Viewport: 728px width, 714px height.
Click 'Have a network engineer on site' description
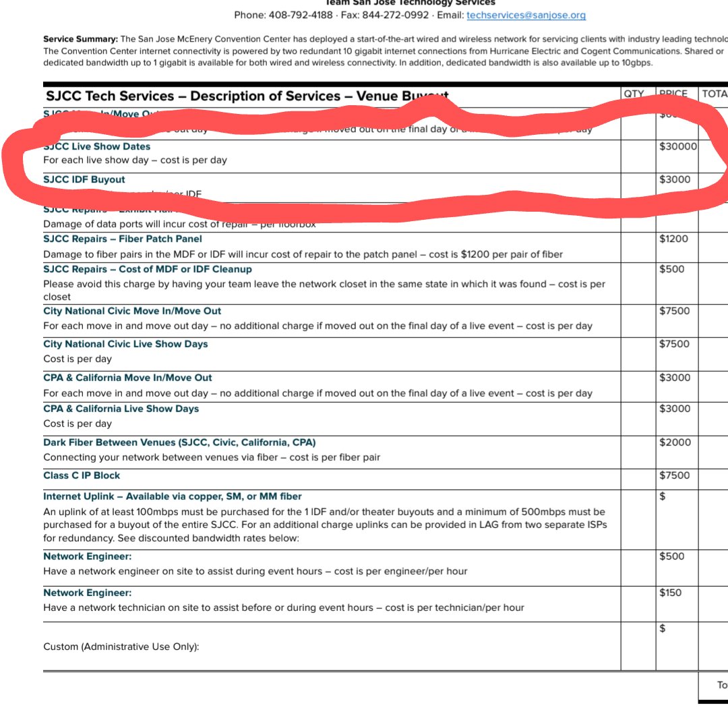coord(255,571)
